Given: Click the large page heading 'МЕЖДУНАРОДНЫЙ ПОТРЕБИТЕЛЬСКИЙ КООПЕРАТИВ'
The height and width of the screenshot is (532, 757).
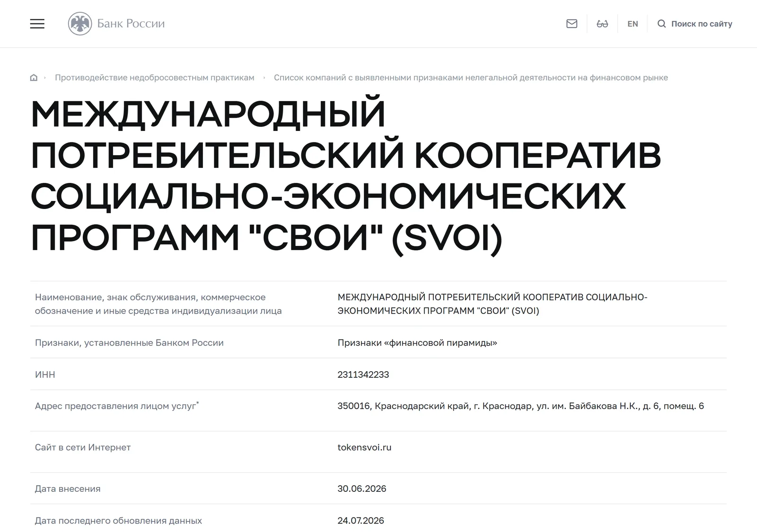Looking at the screenshot, I should (346, 175).
